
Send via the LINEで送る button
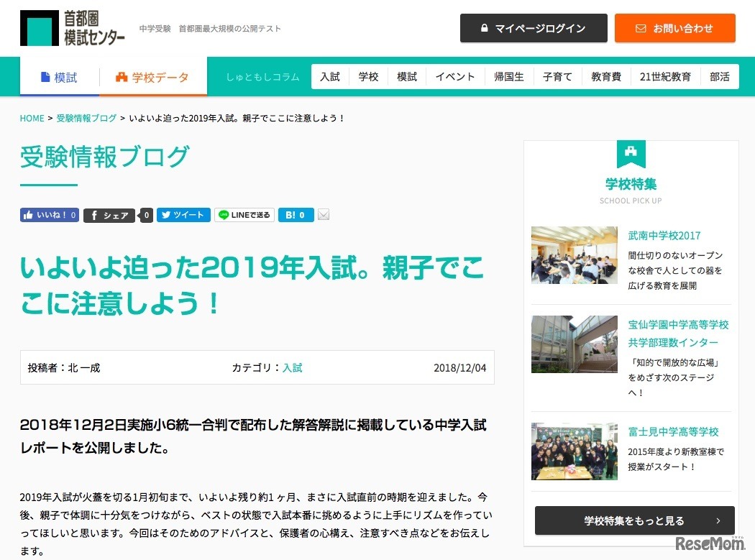tap(244, 215)
